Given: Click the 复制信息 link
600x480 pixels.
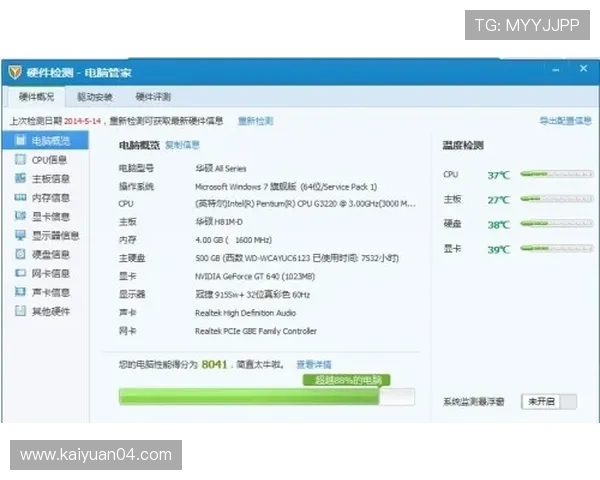Looking at the screenshot, I should click(182, 145).
